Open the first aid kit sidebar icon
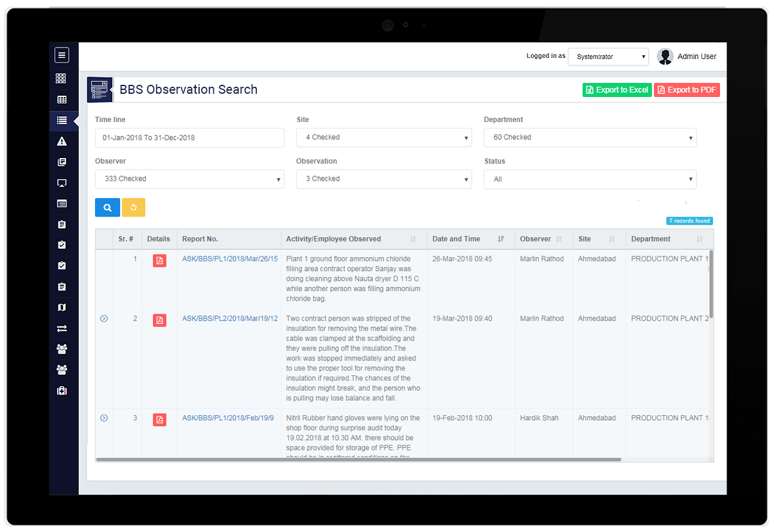This screenshot has width=774, height=532. click(62, 391)
